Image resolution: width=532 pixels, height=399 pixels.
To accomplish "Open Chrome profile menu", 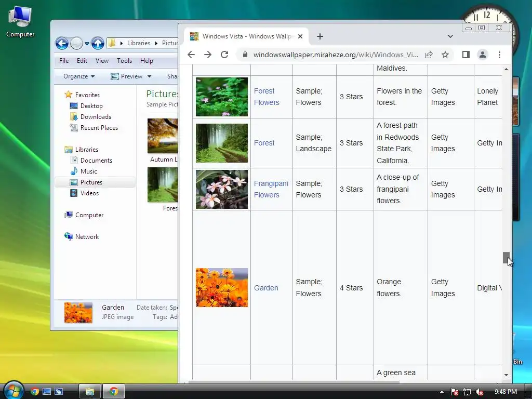I will [483, 55].
